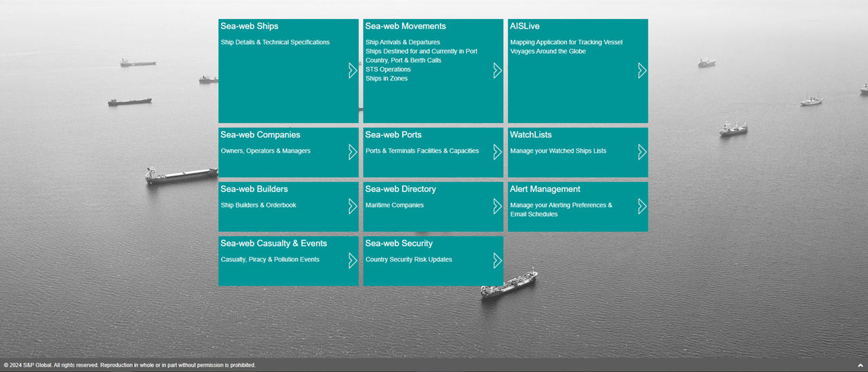Select Ship Arrivals & Departures text
Image resolution: width=868 pixels, height=372 pixels.
pos(403,42)
